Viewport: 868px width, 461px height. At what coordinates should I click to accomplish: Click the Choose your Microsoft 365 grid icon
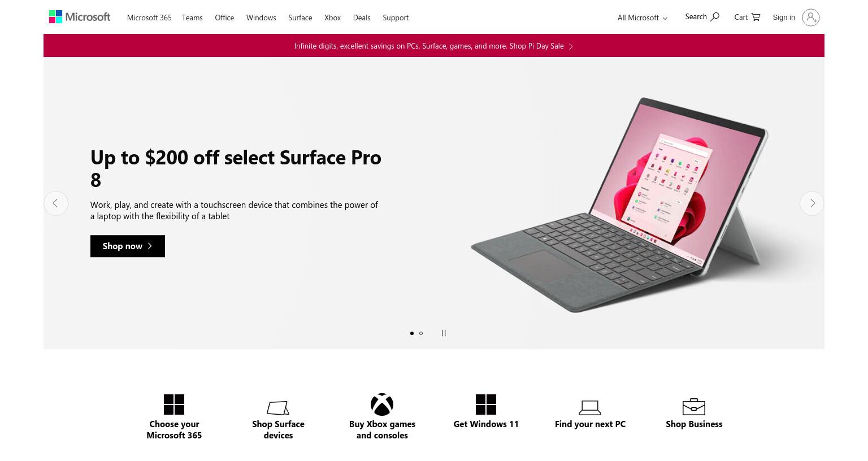[174, 405]
